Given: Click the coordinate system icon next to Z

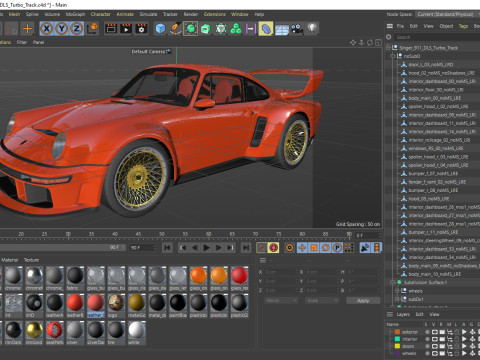Looking at the screenshot, I should [x=92, y=28].
